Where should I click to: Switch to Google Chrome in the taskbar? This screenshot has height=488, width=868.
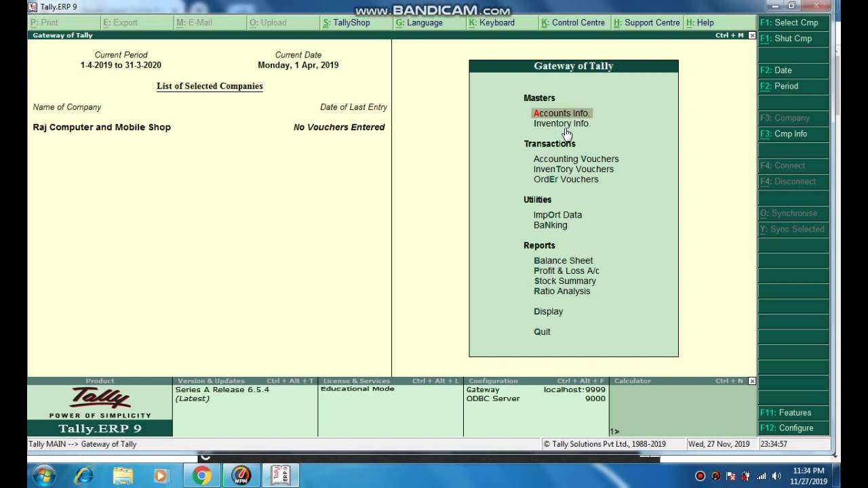coord(201,476)
